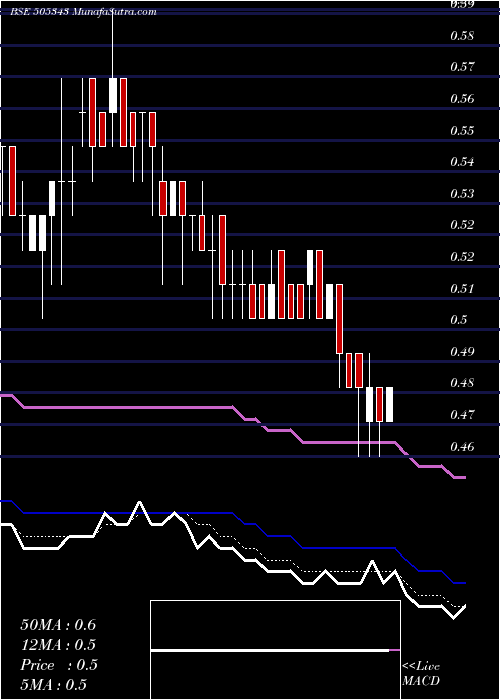
Task: Select the 0.56 price axis label
Action: (x=462, y=99)
